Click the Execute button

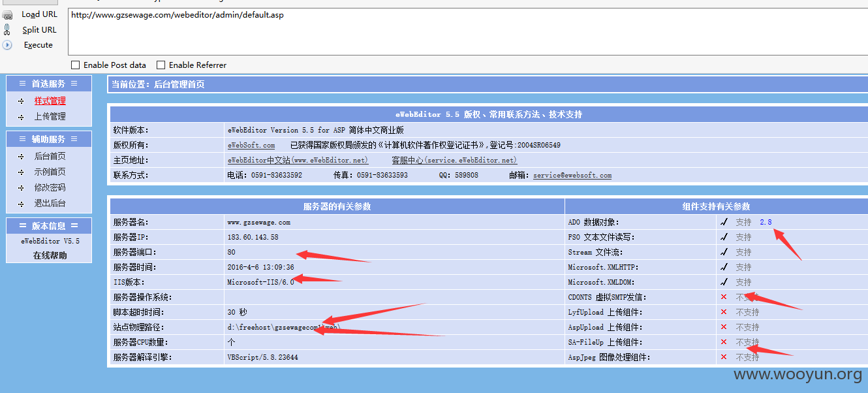coord(39,45)
